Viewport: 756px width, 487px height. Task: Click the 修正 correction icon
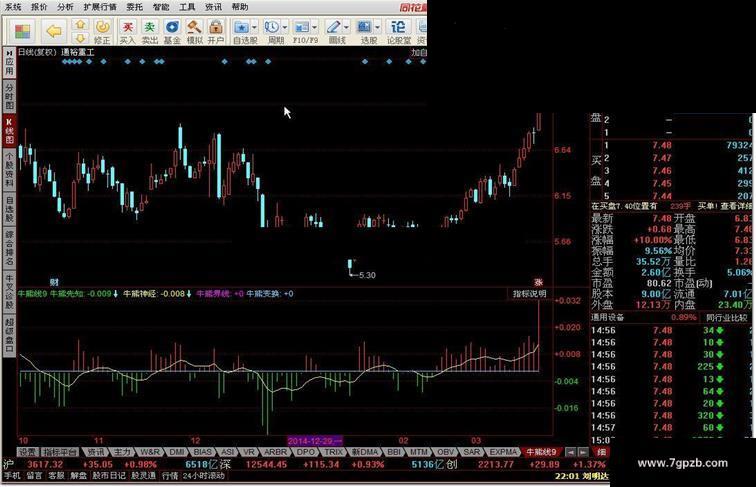pos(102,32)
